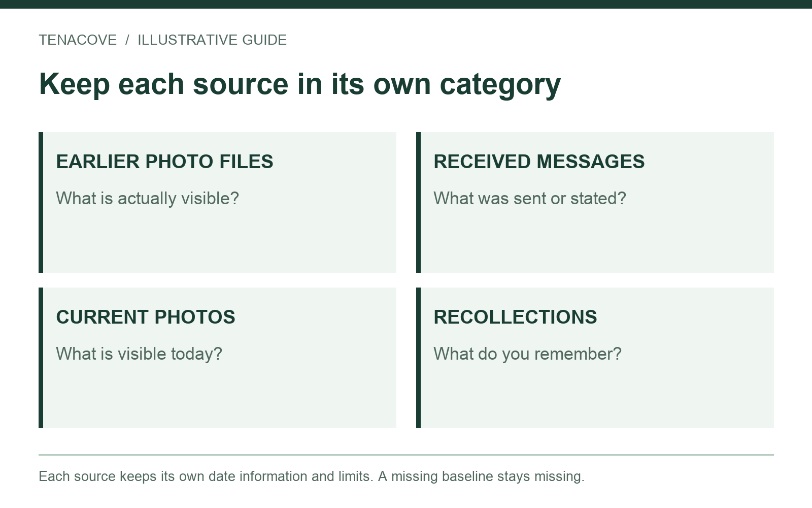
Task: Select the CURRENT PHOTOS card title
Action: (146, 317)
